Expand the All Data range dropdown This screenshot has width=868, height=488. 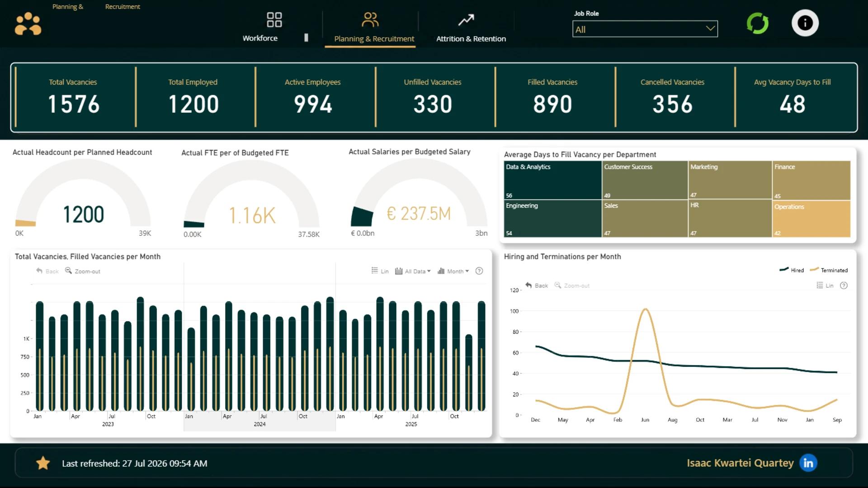point(413,271)
